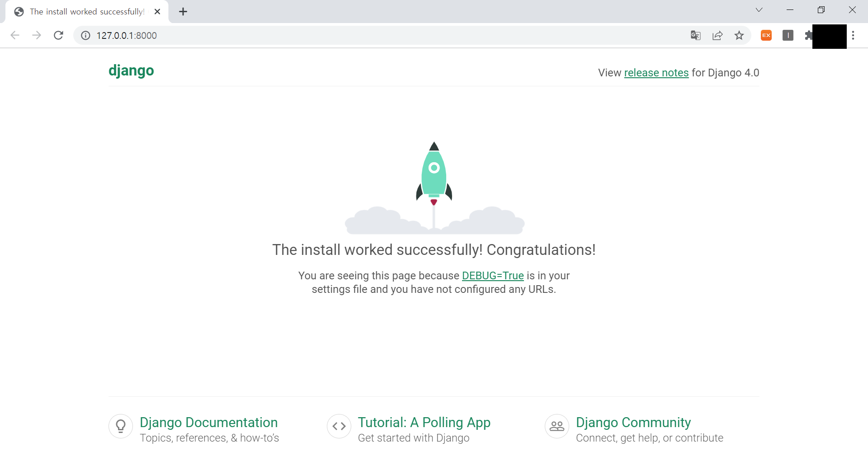Image resolution: width=868 pixels, height=461 pixels.
Task: Click 'Topics, references, & how-to's' text
Action: pyautogui.click(x=209, y=438)
